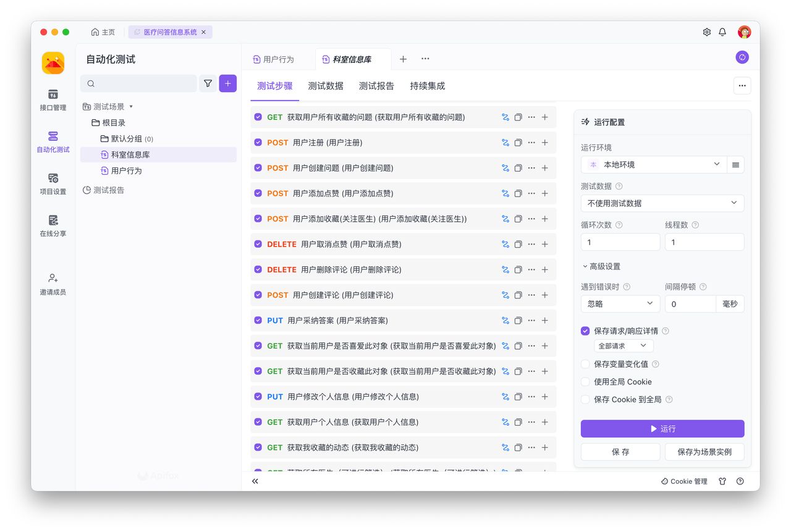The height and width of the screenshot is (532, 791).
Task: Click the 在线分享 sidebar icon
Action: 53,226
